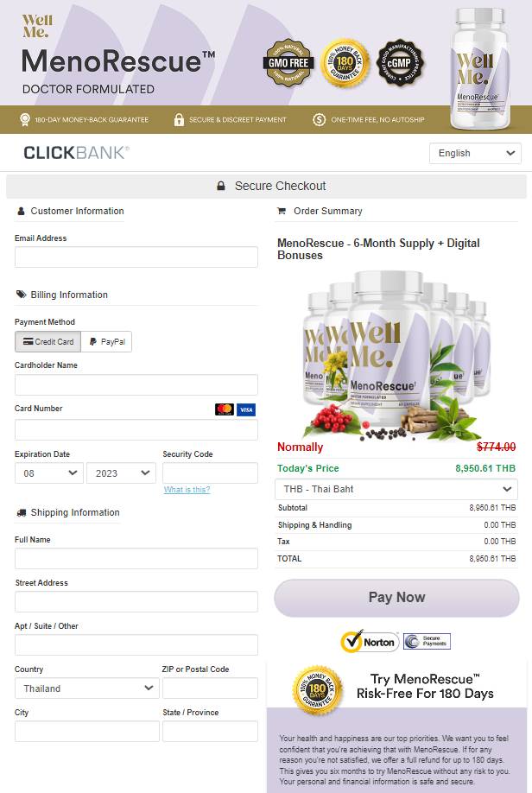
Task: Click the cGMP certification badge
Action: (x=400, y=63)
